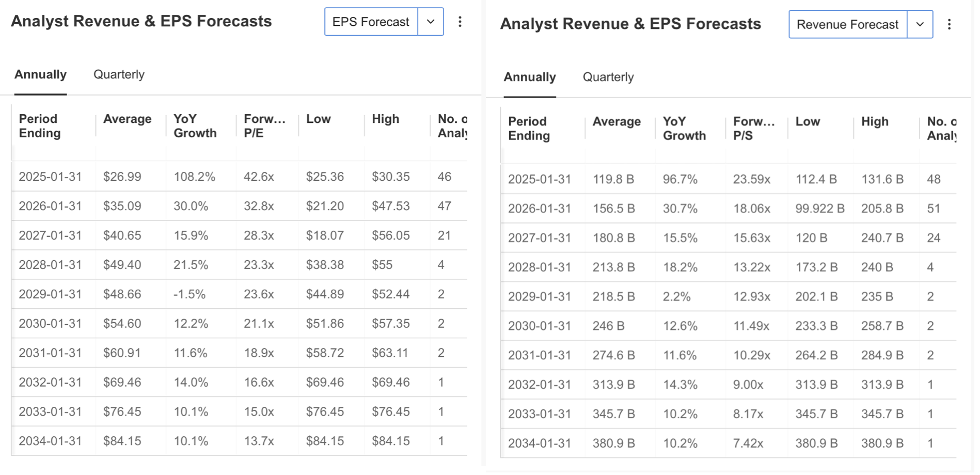Expand the EPS Forecast dropdown arrow
Screen dimensions: 980x475
tap(431, 22)
